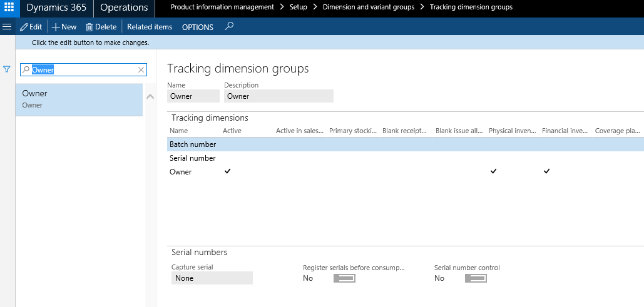Navigate to Dimension and variant groups breadcrumb
Image resolution: width=644 pixels, height=307 pixels.
(x=368, y=8)
